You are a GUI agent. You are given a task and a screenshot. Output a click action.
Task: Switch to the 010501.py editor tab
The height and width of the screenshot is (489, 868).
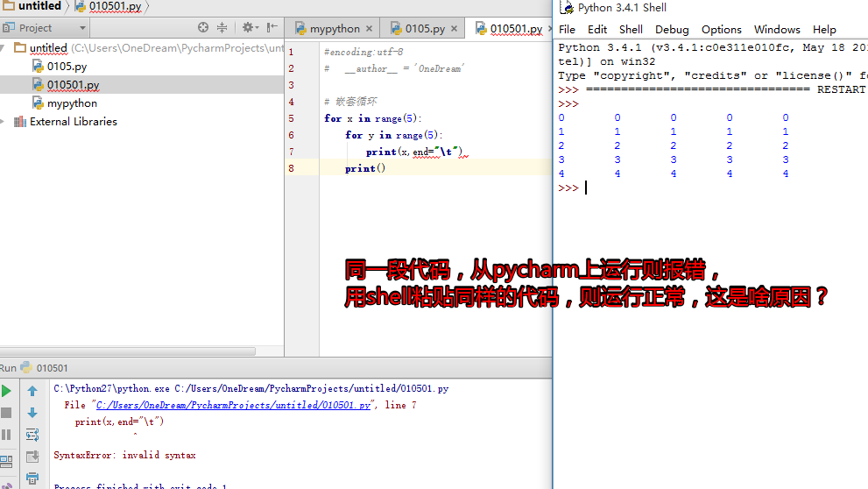516,29
